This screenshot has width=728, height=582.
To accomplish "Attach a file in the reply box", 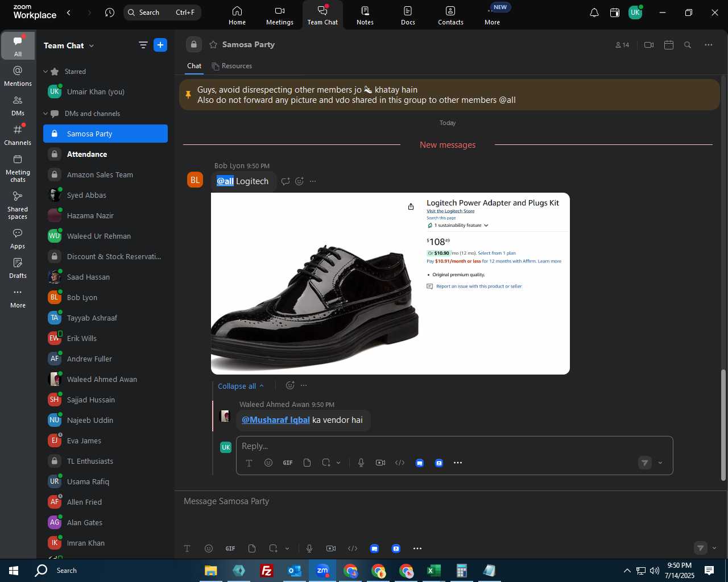I will [x=307, y=463].
